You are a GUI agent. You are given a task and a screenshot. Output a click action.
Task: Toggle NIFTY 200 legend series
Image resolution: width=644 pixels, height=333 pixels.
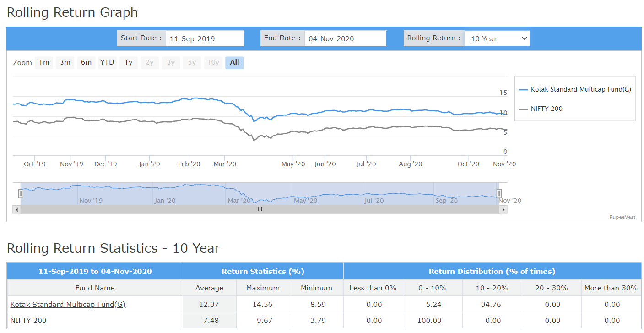(541, 109)
